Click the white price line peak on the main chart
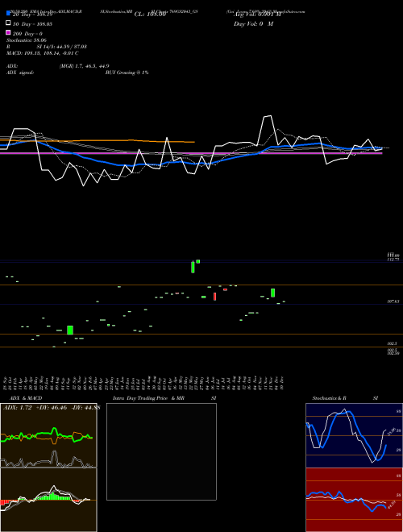This screenshot has height=532, width=403. tap(268, 116)
